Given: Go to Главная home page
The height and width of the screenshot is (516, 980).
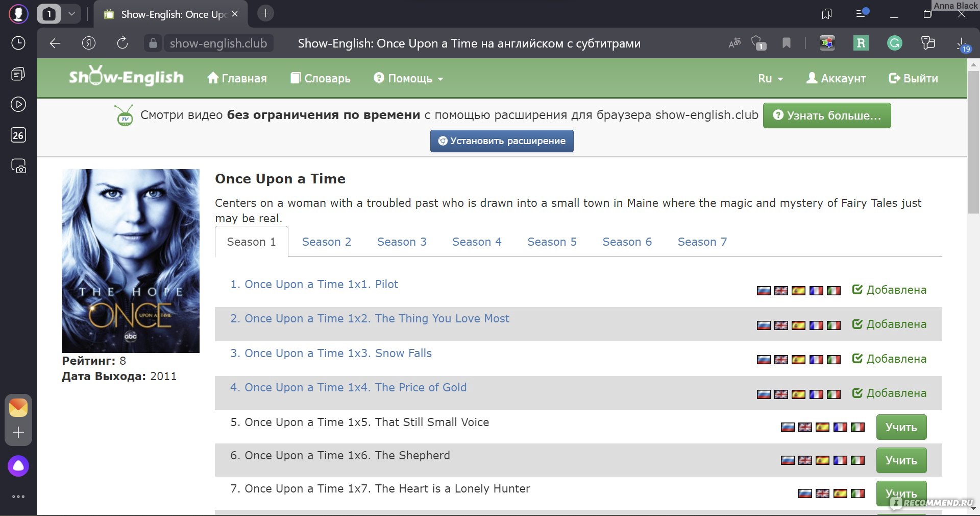Looking at the screenshot, I should pos(237,78).
